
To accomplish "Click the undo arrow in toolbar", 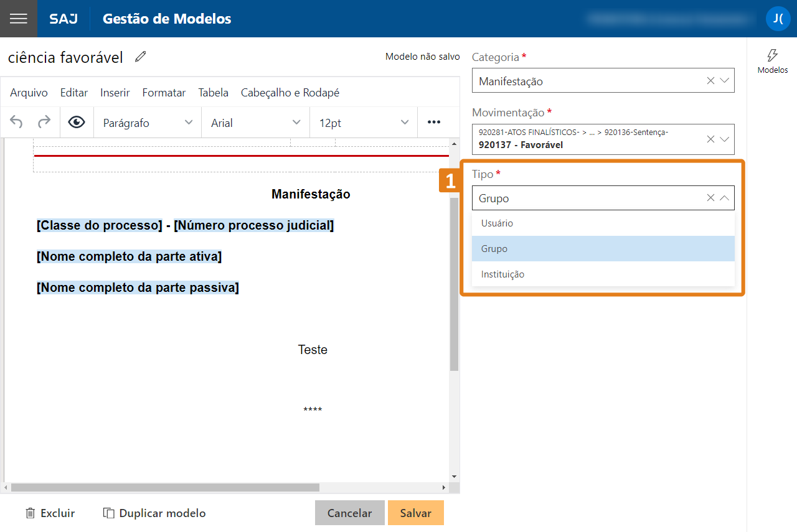I will pyautogui.click(x=17, y=123).
